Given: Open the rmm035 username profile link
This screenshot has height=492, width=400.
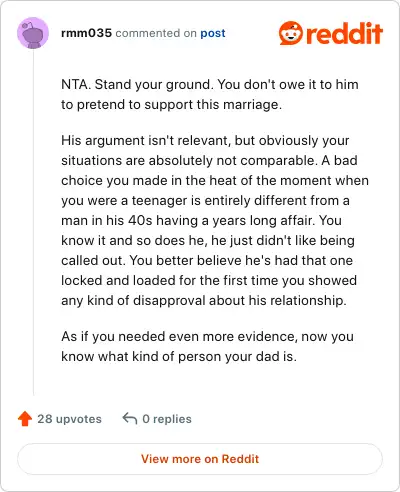Looking at the screenshot, I should point(86,33).
